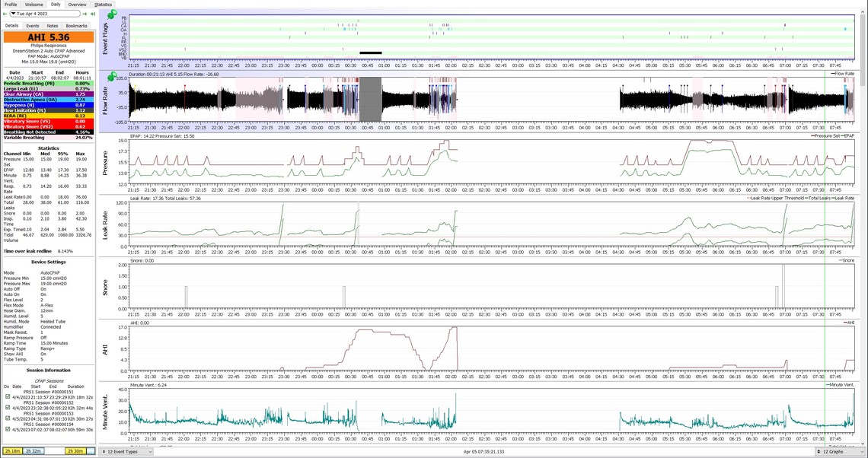Click the AHI graph title
The width and height of the screenshot is (868, 458).
[x=104, y=349]
